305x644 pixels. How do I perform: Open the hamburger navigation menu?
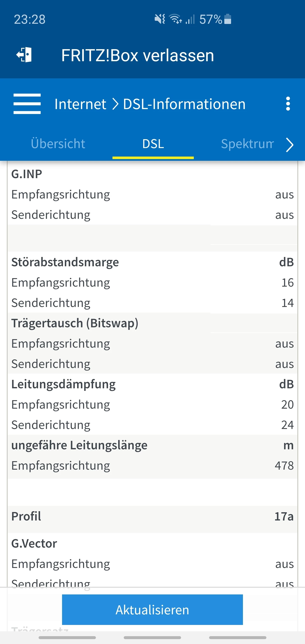click(27, 104)
